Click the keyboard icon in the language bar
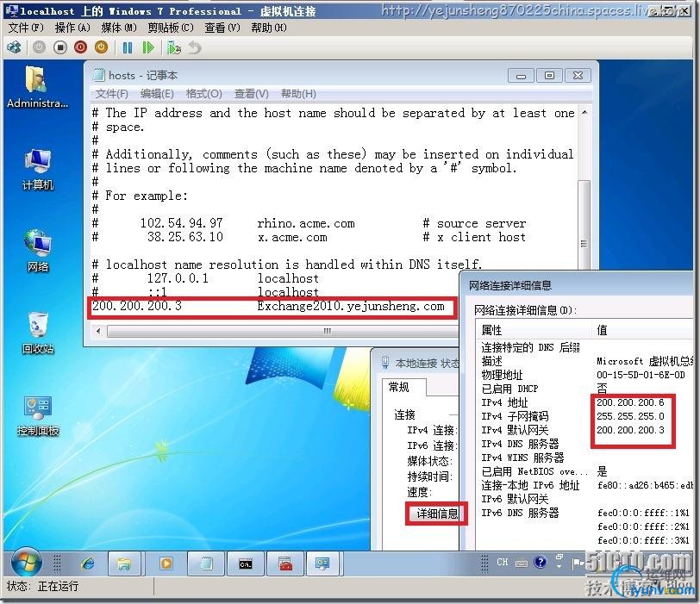The width and height of the screenshot is (700, 604). point(521,563)
